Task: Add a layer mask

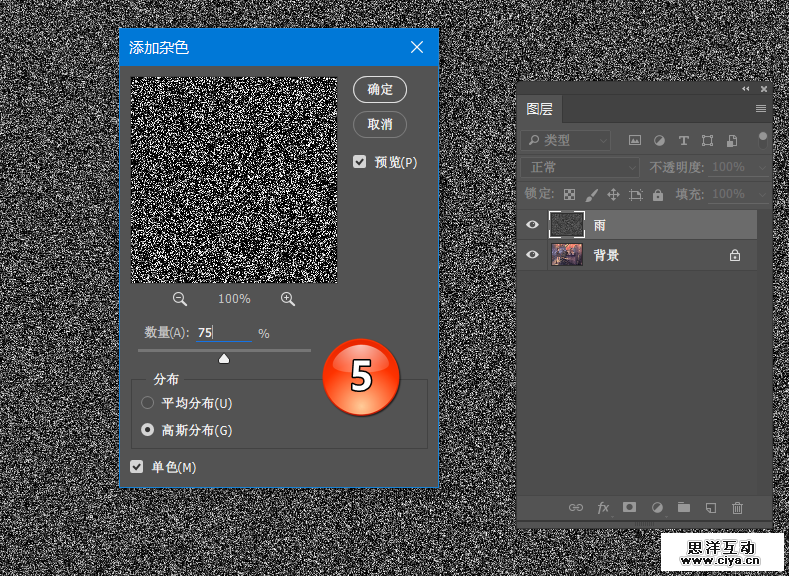Action: pyautogui.click(x=630, y=508)
